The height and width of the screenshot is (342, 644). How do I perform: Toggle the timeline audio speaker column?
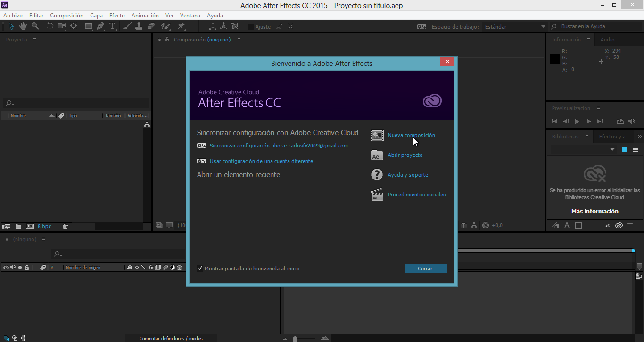(x=13, y=268)
